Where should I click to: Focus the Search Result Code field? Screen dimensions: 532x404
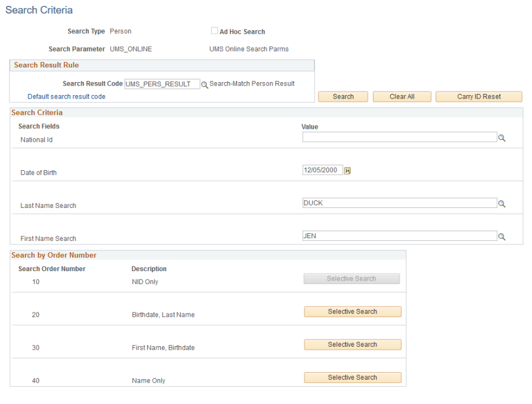click(x=162, y=84)
